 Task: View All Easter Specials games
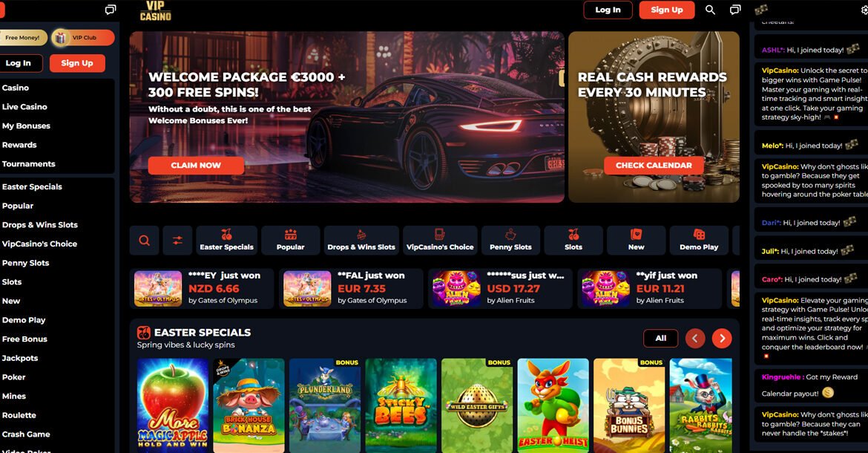coord(661,339)
